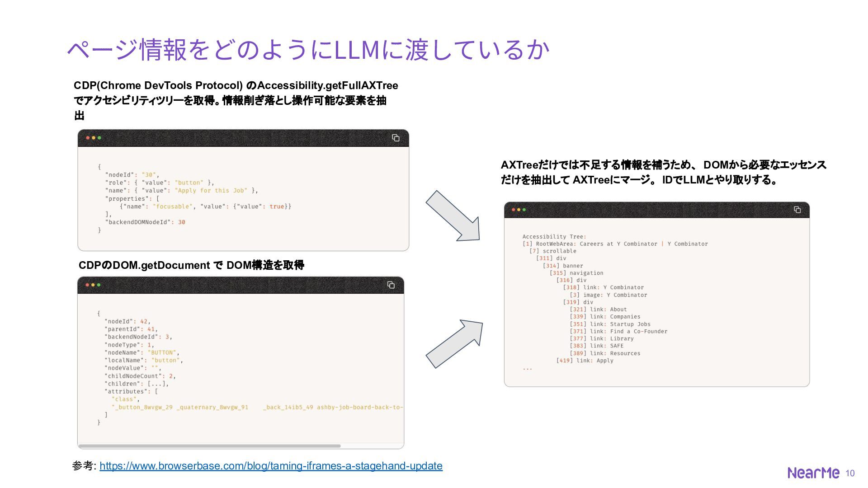
Task: Click the copy icon in the DOM JSON code block
Action: 391,285
